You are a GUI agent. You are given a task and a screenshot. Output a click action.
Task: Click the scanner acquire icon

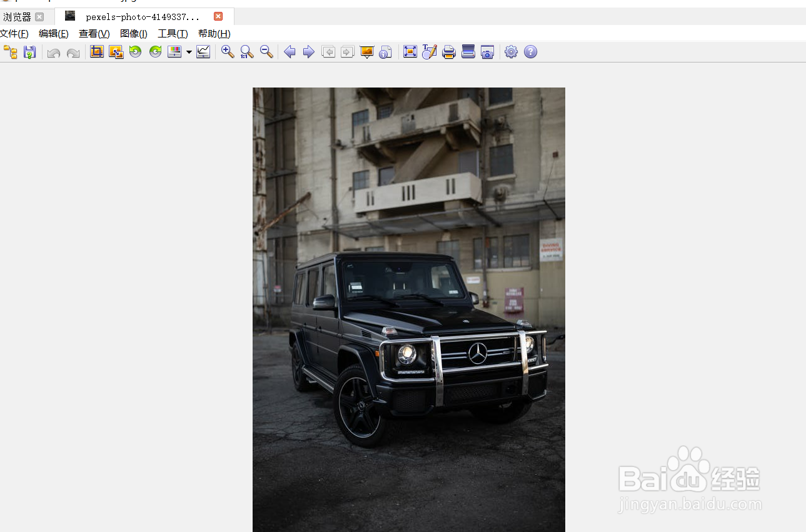468,52
